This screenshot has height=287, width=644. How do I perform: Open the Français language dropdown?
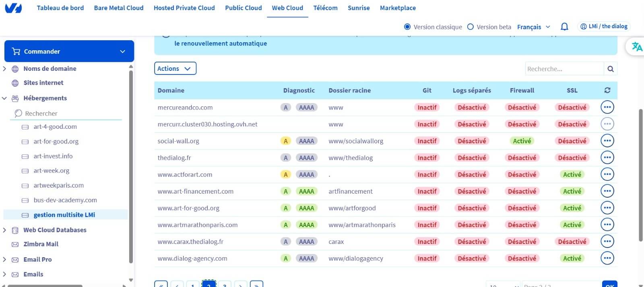click(x=534, y=27)
